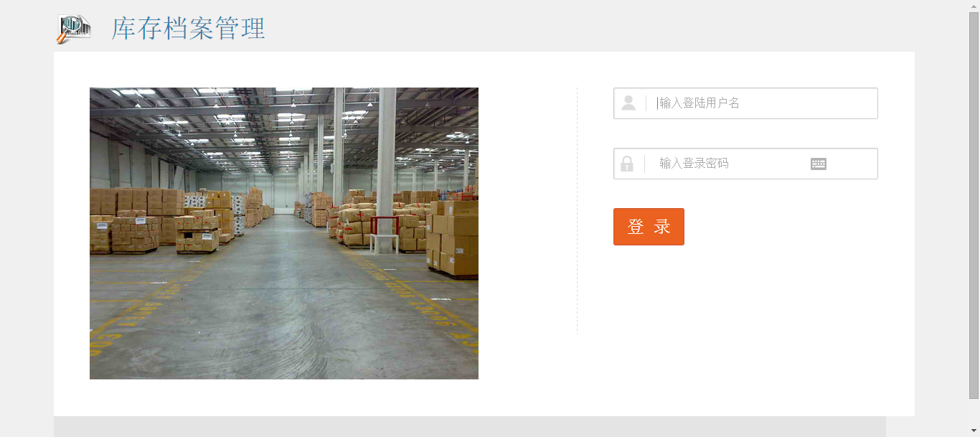This screenshot has height=437, width=980.
Task: Open the virtual keyboard icon
Action: [x=819, y=164]
